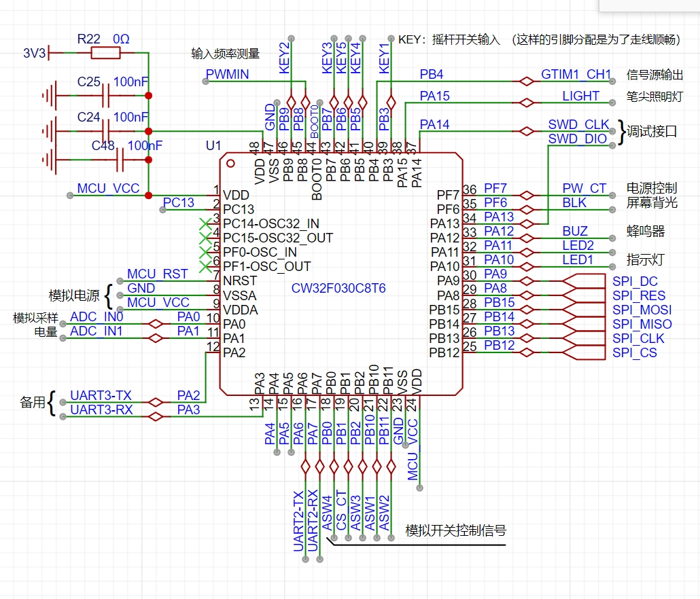Select the no-connect X on pin 4
The image size is (700, 599).
tap(205, 238)
